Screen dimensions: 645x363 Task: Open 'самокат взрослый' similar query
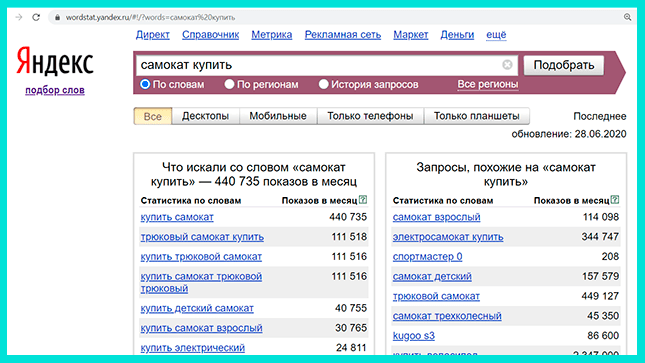[x=436, y=217]
